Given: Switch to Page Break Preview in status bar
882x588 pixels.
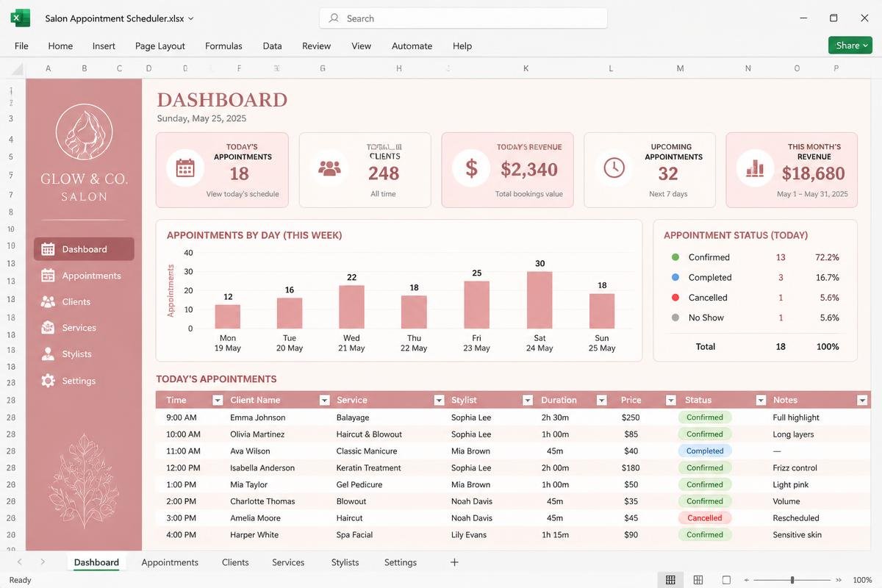Looking at the screenshot, I should click(x=726, y=580).
